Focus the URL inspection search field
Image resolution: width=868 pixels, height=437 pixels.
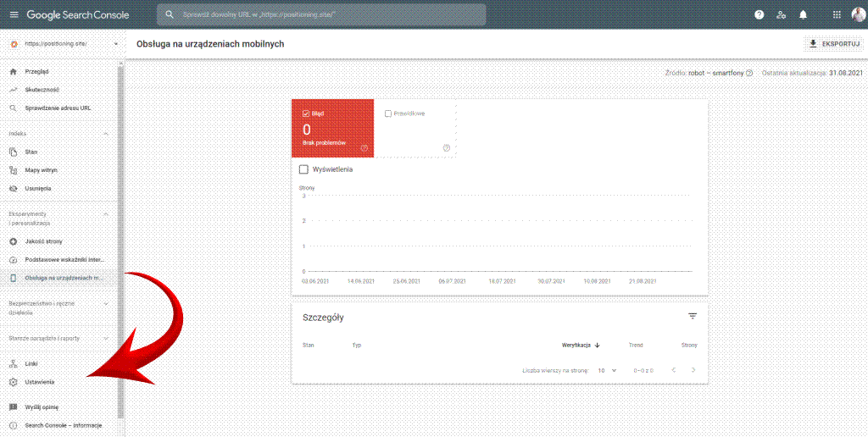(x=321, y=15)
